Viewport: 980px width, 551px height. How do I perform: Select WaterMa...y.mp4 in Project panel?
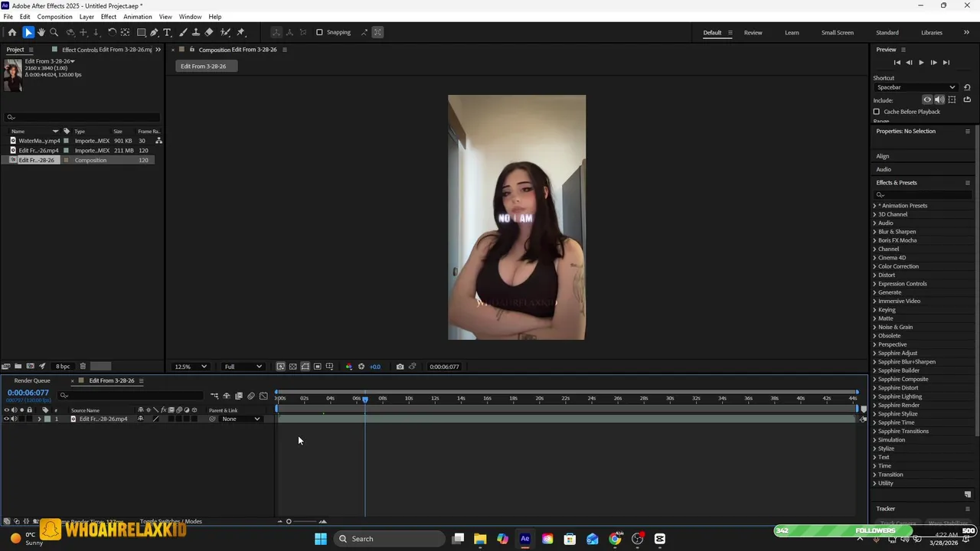click(39, 141)
